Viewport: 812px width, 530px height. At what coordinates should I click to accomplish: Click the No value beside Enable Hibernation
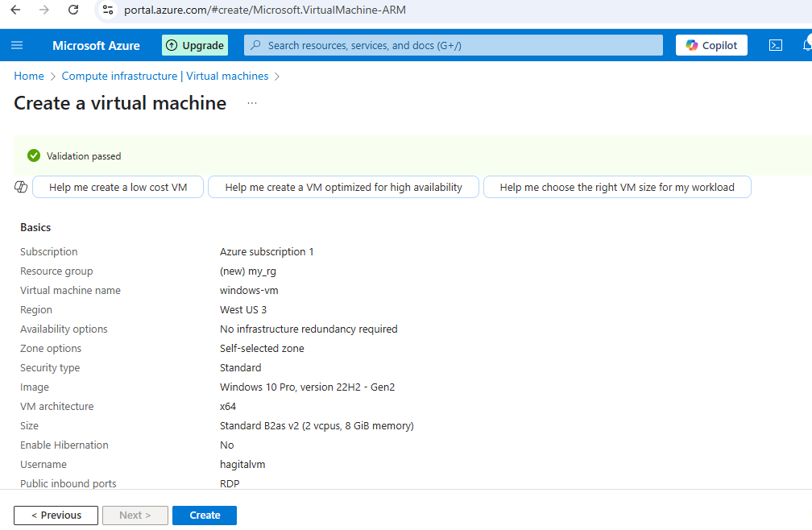(227, 445)
